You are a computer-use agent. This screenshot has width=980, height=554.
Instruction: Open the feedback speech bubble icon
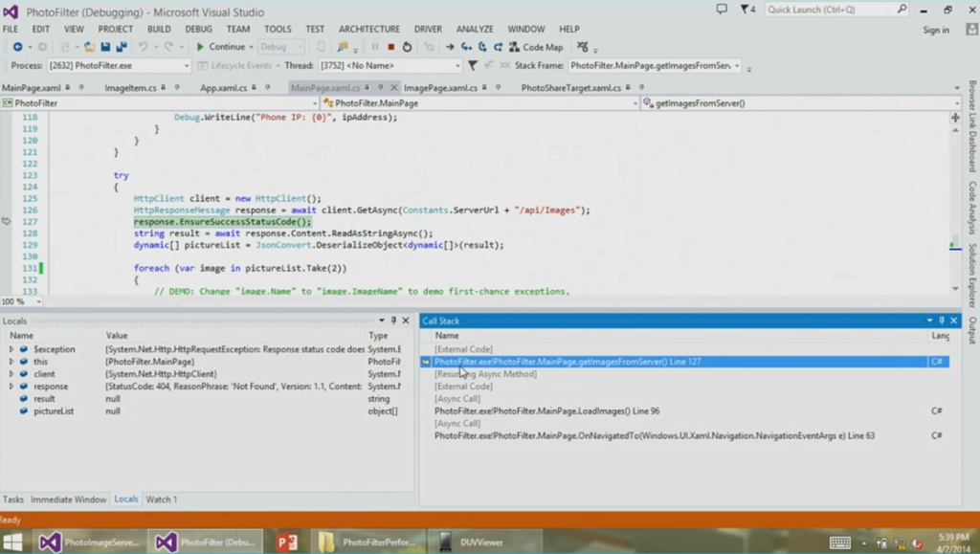click(722, 10)
